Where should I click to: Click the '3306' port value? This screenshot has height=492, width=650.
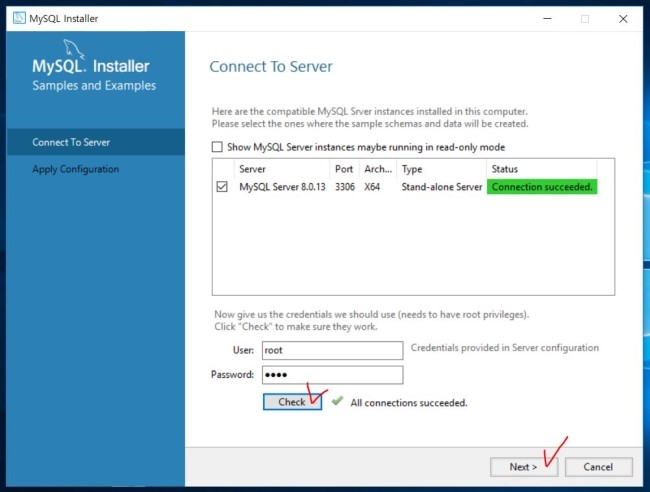345,187
